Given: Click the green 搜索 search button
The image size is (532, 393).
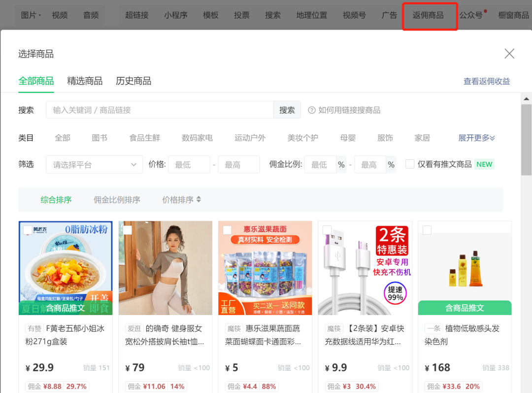Looking at the screenshot, I should pyautogui.click(x=287, y=109).
